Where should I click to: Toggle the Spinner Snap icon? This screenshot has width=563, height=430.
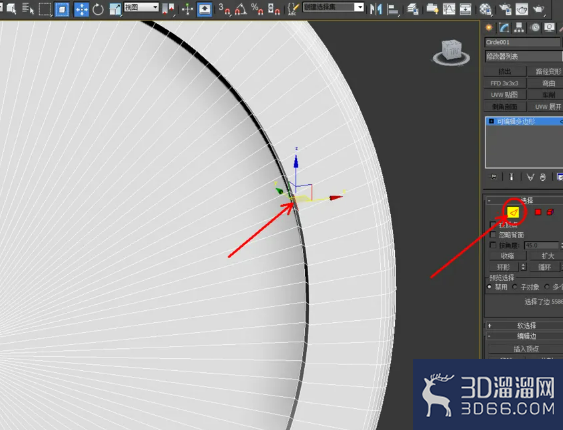click(274, 9)
